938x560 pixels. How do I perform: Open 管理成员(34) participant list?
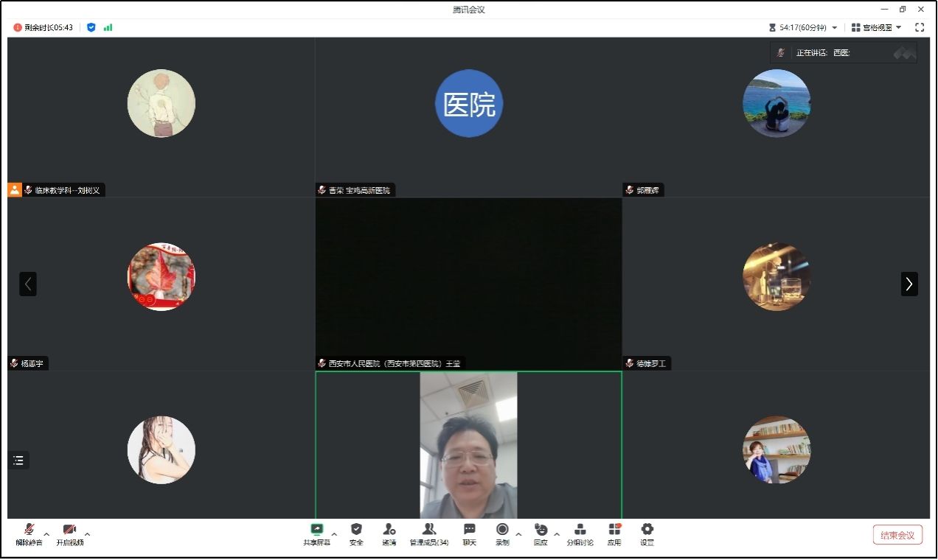[x=429, y=534]
